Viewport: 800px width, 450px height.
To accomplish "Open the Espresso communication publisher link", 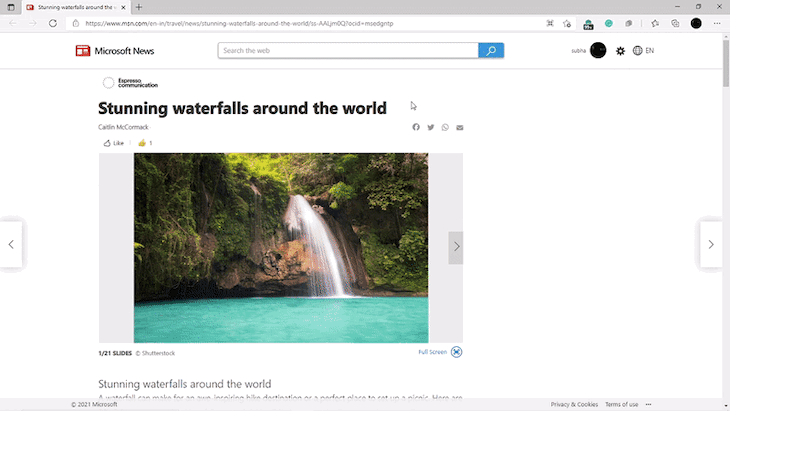I will coord(131,83).
